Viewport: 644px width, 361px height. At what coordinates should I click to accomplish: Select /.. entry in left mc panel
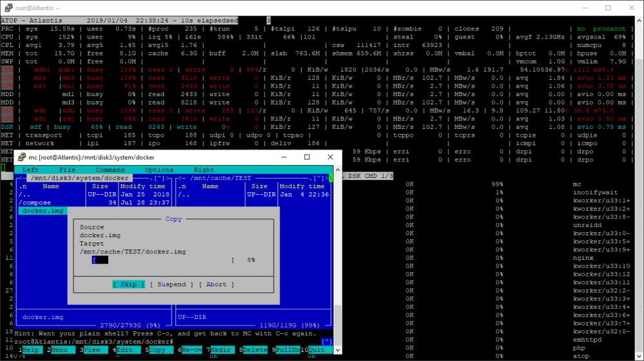pyautogui.click(x=24, y=195)
